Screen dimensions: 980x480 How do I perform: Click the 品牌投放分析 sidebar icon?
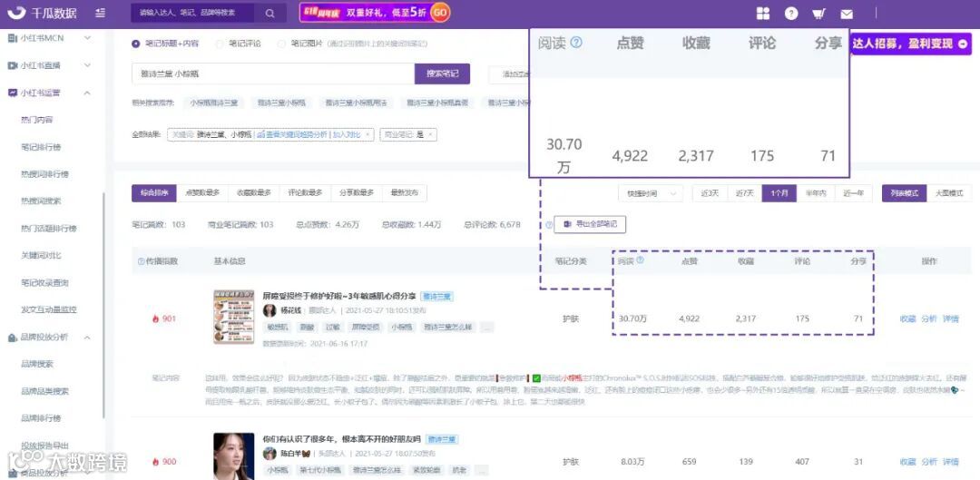point(12,337)
